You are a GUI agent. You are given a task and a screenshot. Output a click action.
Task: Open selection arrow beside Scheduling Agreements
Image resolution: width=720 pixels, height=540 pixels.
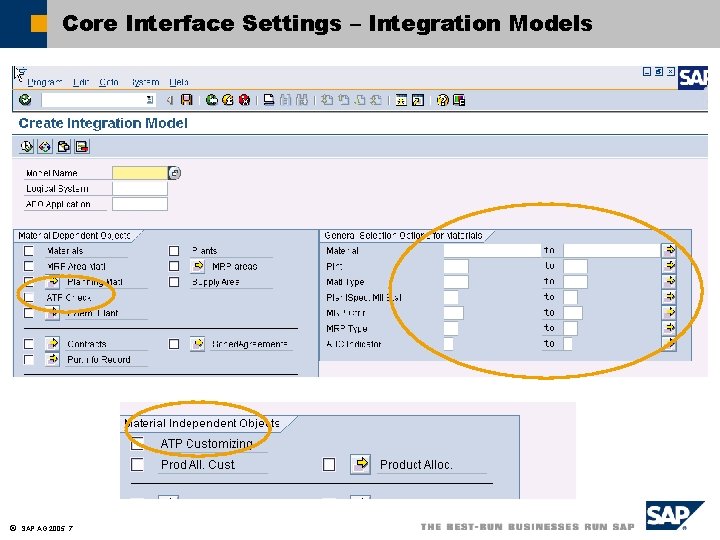pos(198,343)
